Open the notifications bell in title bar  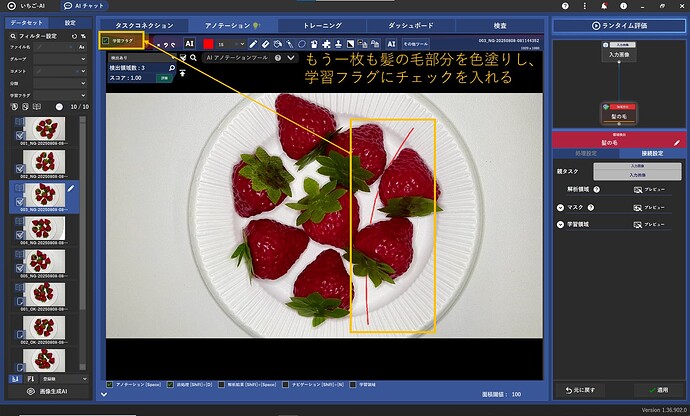tap(604, 6)
